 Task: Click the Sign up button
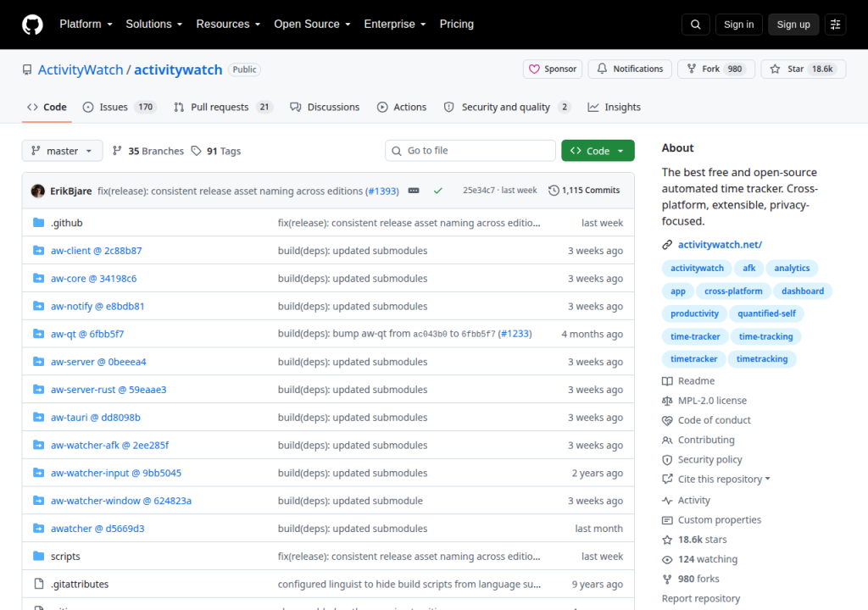(793, 25)
